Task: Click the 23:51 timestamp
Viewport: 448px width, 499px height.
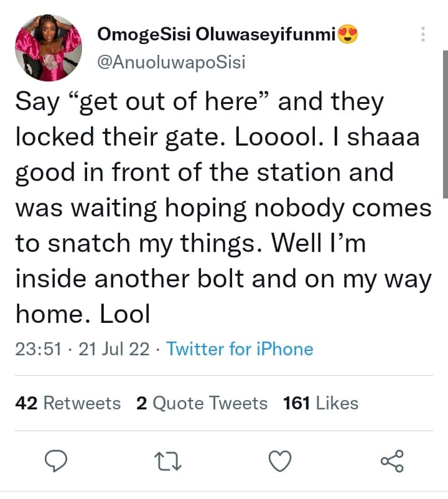Action: tap(37, 349)
